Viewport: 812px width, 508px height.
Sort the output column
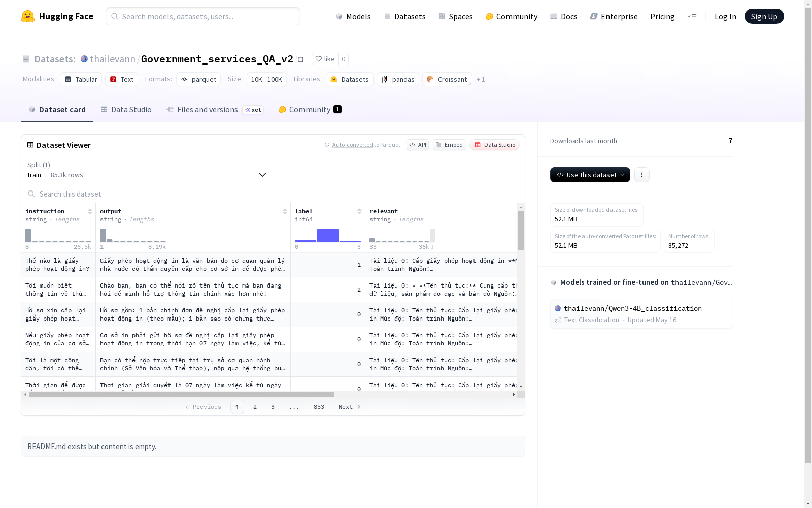click(x=285, y=211)
